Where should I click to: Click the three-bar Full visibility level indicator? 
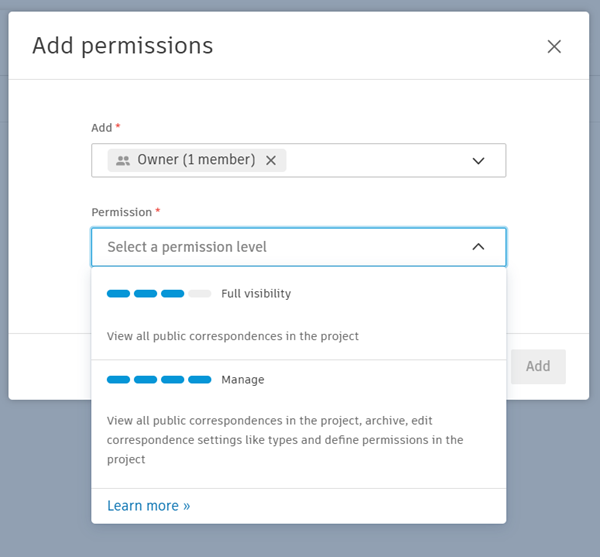[145, 294]
